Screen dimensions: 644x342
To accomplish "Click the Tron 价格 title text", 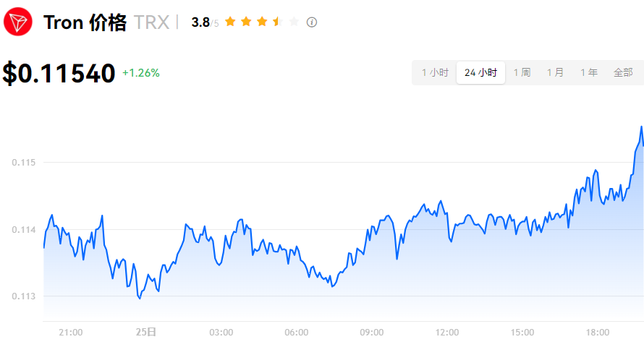I will coord(85,22).
